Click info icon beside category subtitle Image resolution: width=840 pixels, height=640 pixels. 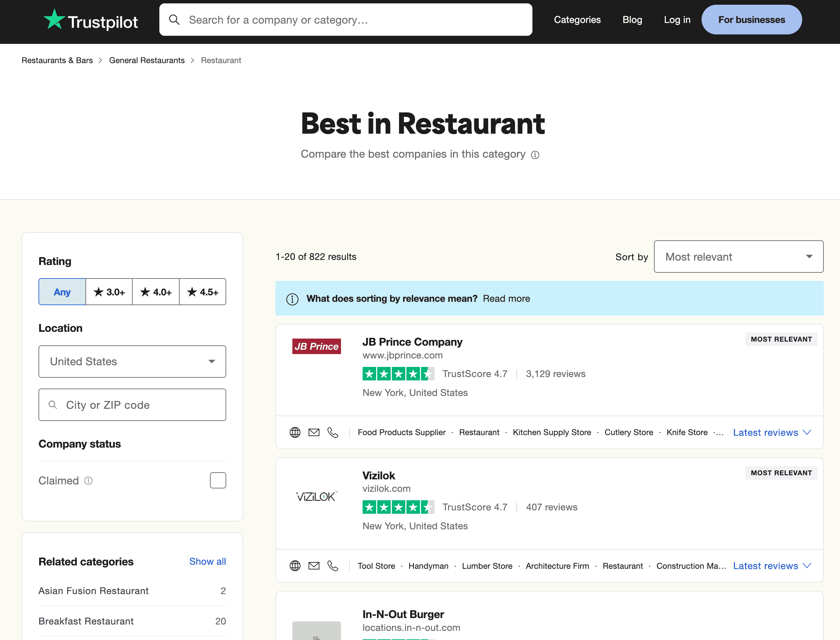(x=535, y=155)
